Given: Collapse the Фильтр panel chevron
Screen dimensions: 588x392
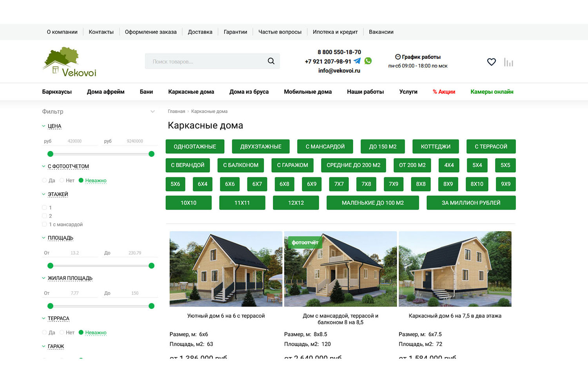Looking at the screenshot, I should tap(152, 112).
